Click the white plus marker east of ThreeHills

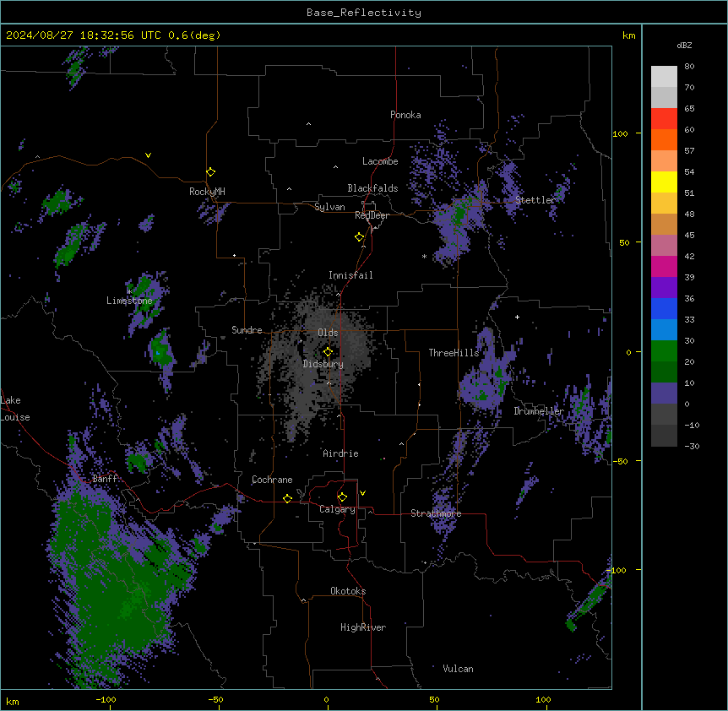coord(517,317)
